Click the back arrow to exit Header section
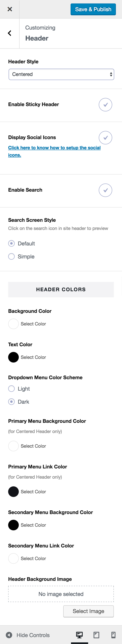 click(x=10, y=33)
